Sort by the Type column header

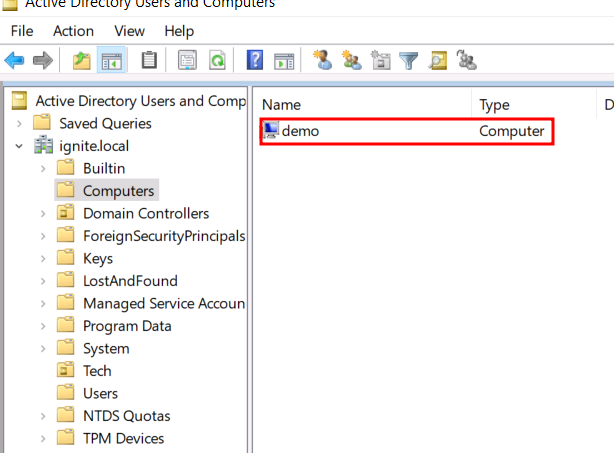click(x=534, y=105)
